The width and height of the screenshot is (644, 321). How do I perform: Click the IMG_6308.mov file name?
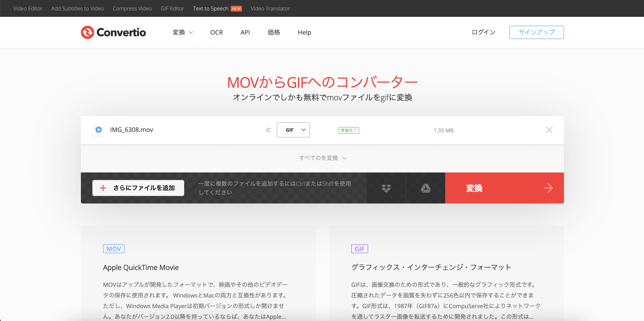click(x=131, y=130)
